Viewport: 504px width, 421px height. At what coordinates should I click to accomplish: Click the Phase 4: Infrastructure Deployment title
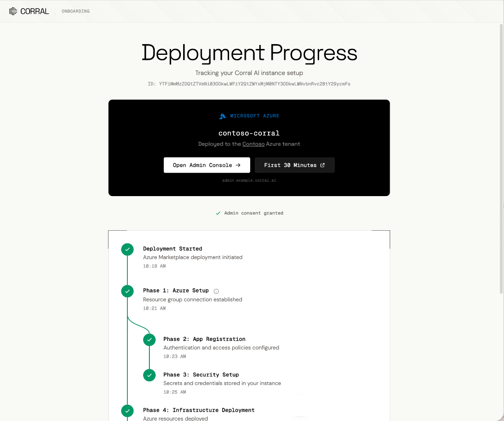tap(198, 410)
